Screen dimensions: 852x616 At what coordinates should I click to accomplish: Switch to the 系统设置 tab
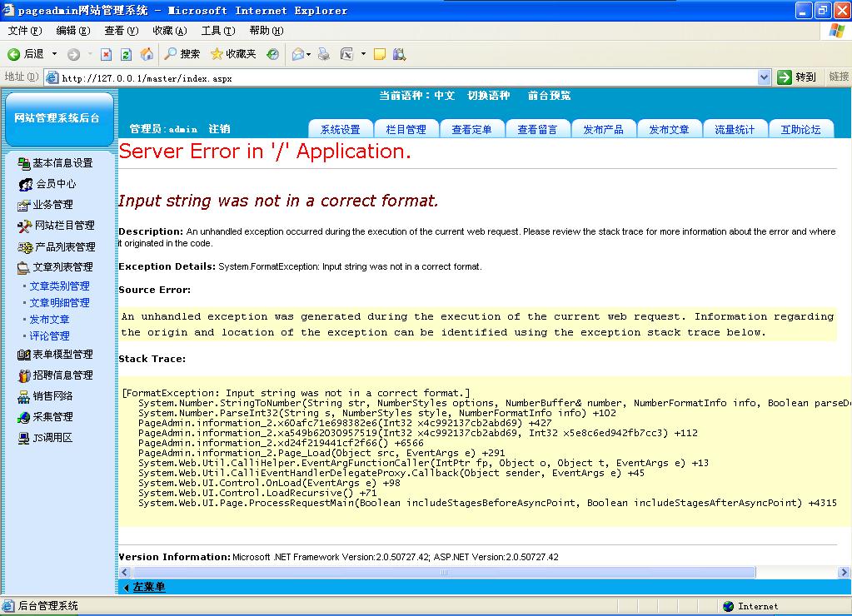[340, 130]
